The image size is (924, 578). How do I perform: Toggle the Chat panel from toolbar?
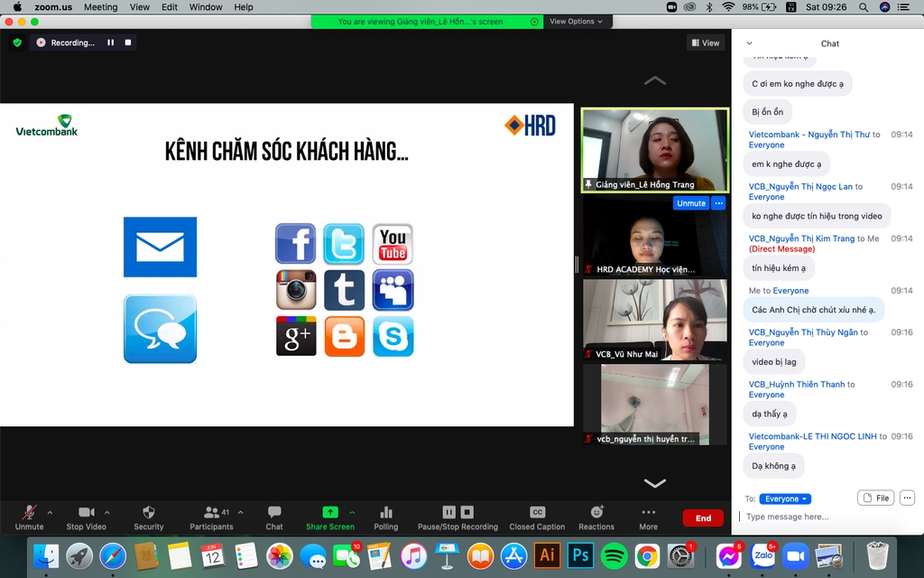pos(274,517)
